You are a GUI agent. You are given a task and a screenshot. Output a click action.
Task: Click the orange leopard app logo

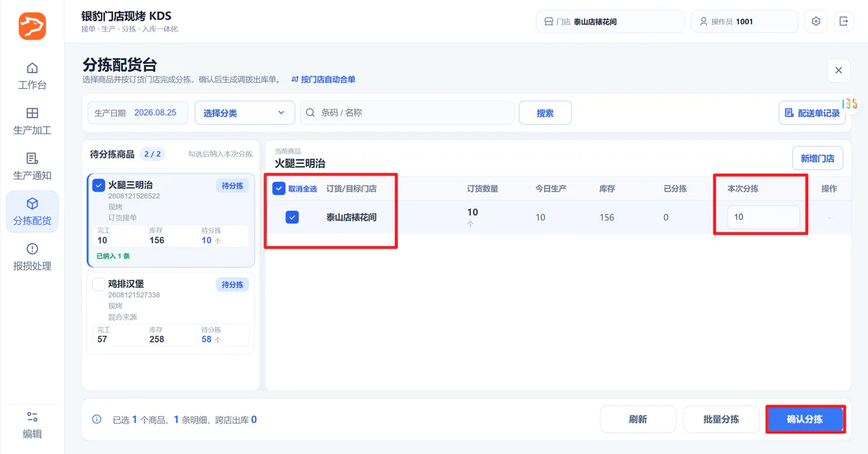[x=32, y=26]
